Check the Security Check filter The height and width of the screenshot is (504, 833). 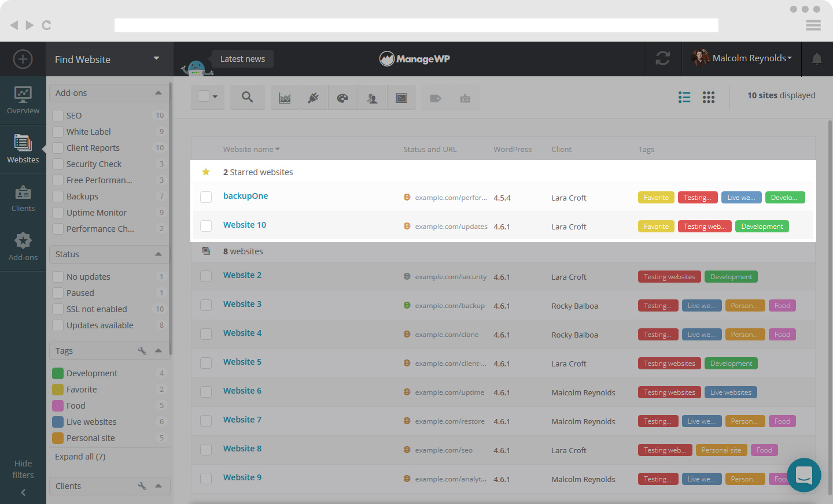58,164
